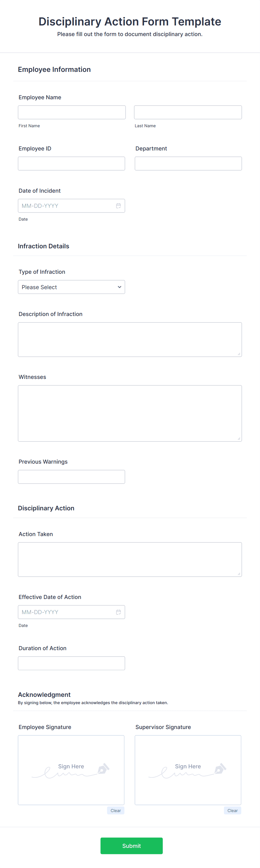Click the Previous Warnings field
The height and width of the screenshot is (868, 260).
pos(71,477)
